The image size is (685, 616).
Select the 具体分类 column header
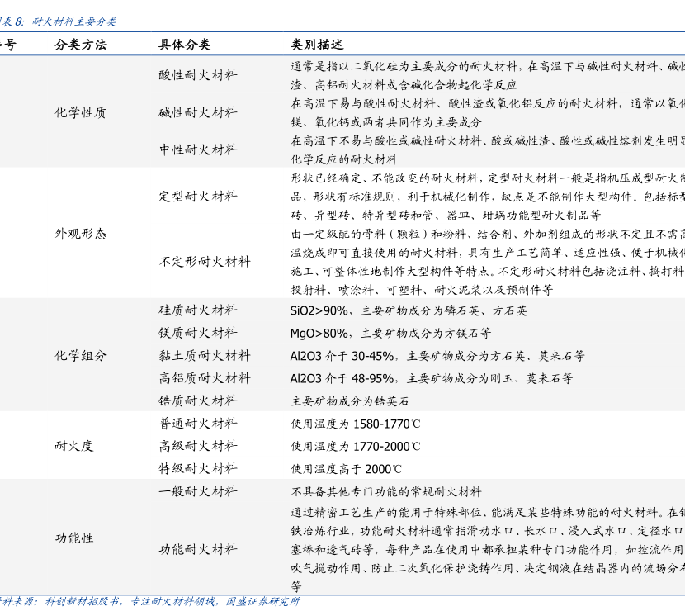tap(185, 45)
